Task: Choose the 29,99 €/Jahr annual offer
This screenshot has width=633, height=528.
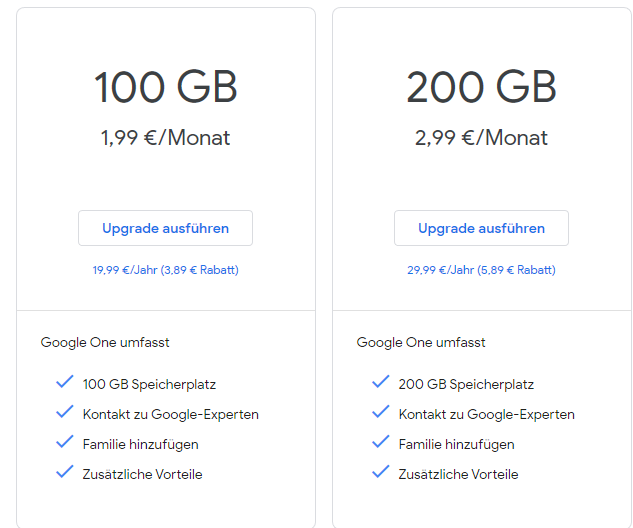Action: tap(481, 270)
